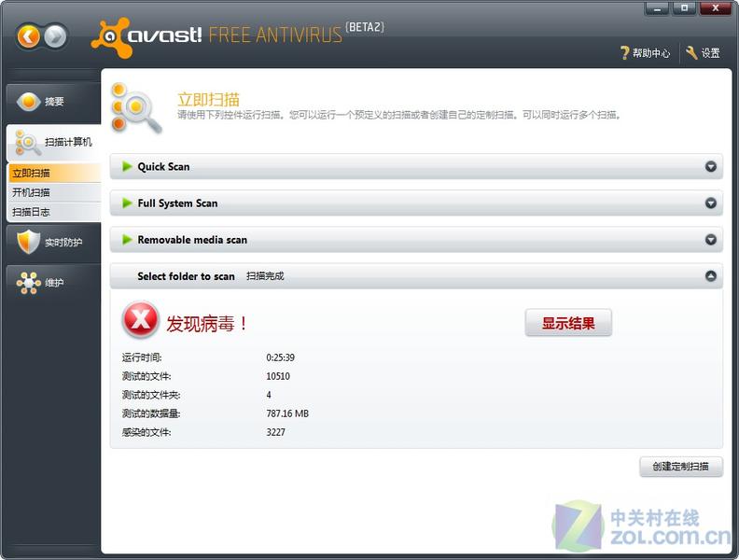The width and height of the screenshot is (739, 560).
Task: Go back with the orange back arrow
Action: [x=29, y=35]
